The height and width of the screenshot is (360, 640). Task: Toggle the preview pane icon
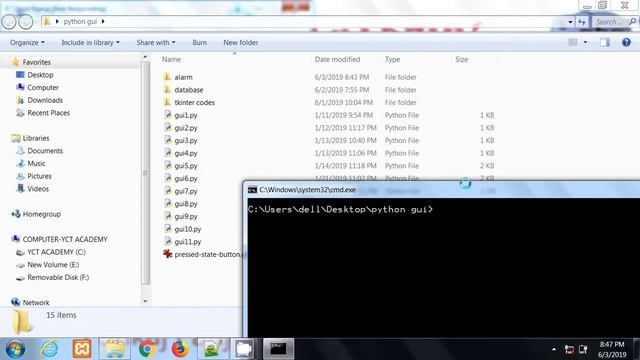coord(605,42)
